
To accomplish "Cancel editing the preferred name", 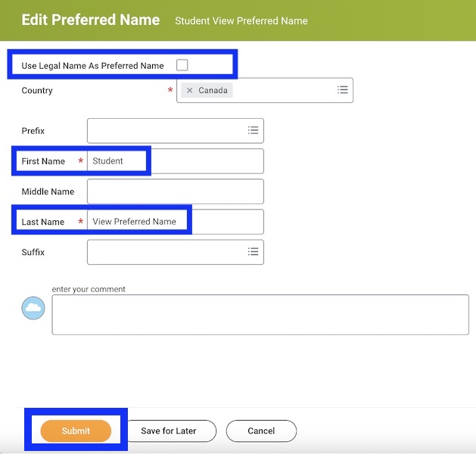I will tap(261, 431).
